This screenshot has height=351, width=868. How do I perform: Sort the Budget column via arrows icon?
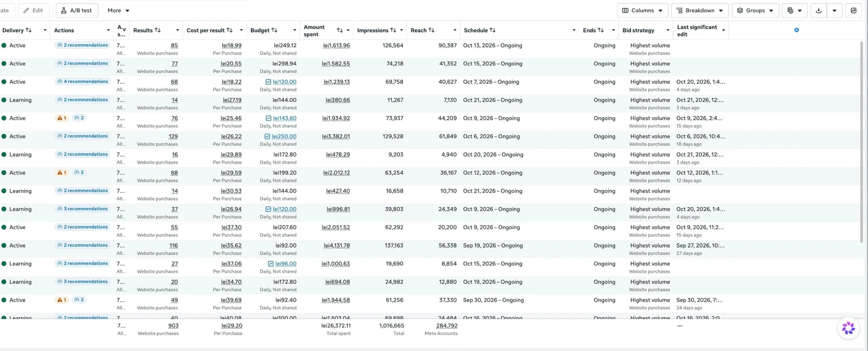click(x=274, y=30)
